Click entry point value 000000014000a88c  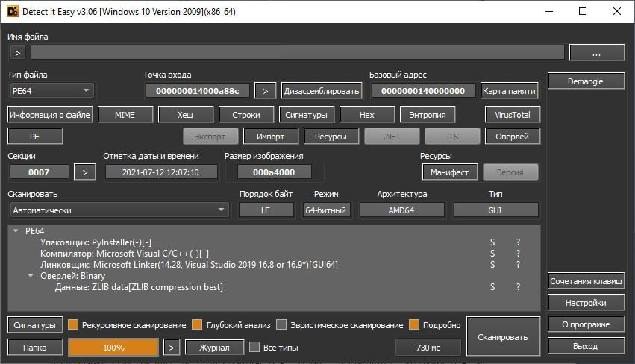click(x=198, y=91)
